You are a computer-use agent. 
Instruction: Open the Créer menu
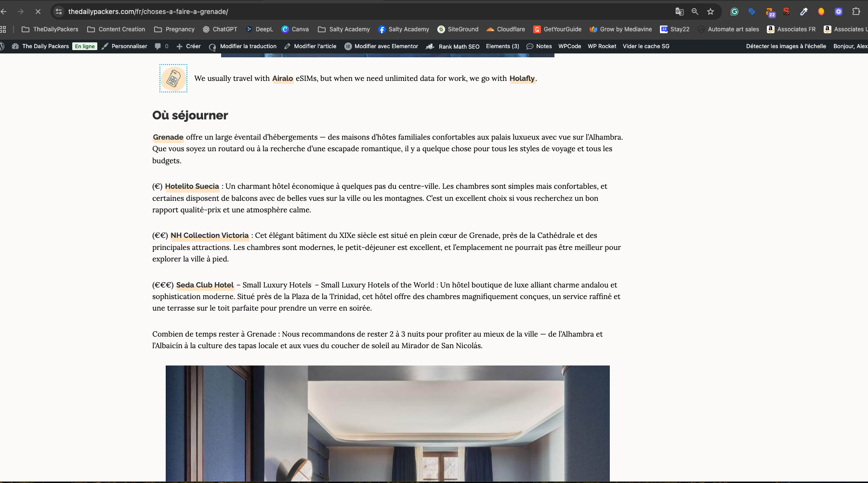click(188, 46)
